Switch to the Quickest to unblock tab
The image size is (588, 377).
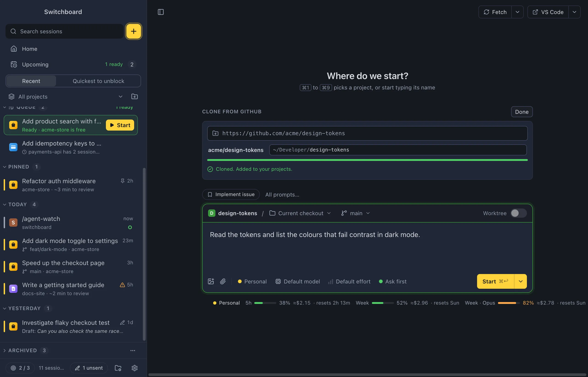pyautogui.click(x=98, y=81)
